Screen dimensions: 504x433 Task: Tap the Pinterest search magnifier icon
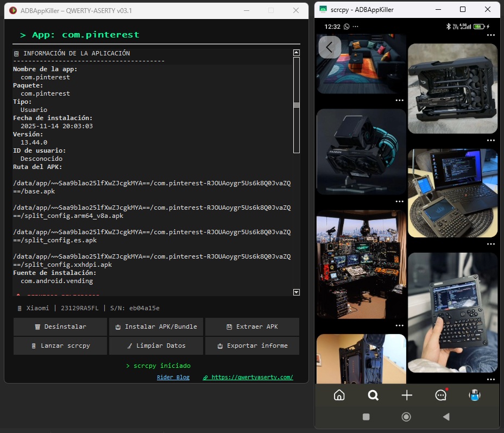coord(373,395)
